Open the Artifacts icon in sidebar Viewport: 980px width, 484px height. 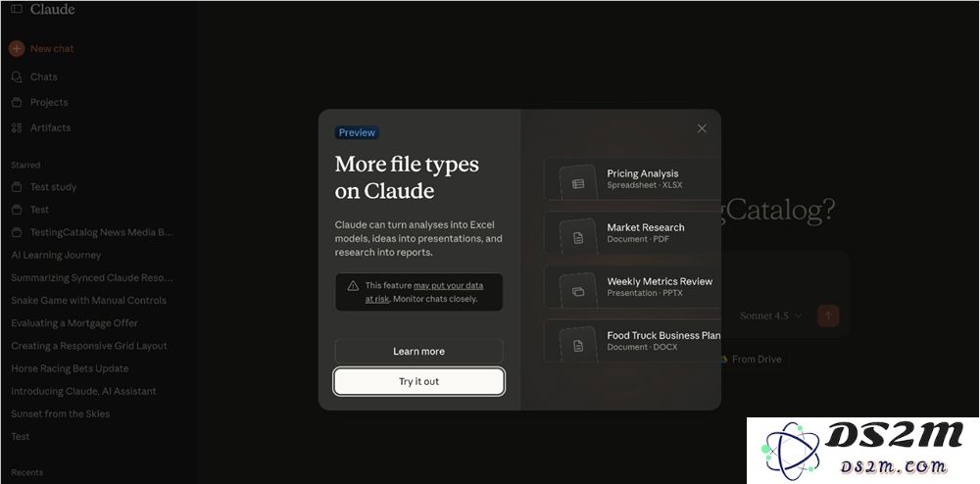pos(17,127)
